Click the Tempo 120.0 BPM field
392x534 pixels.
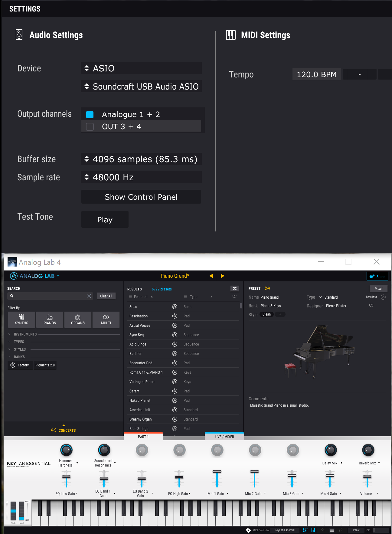tap(317, 74)
